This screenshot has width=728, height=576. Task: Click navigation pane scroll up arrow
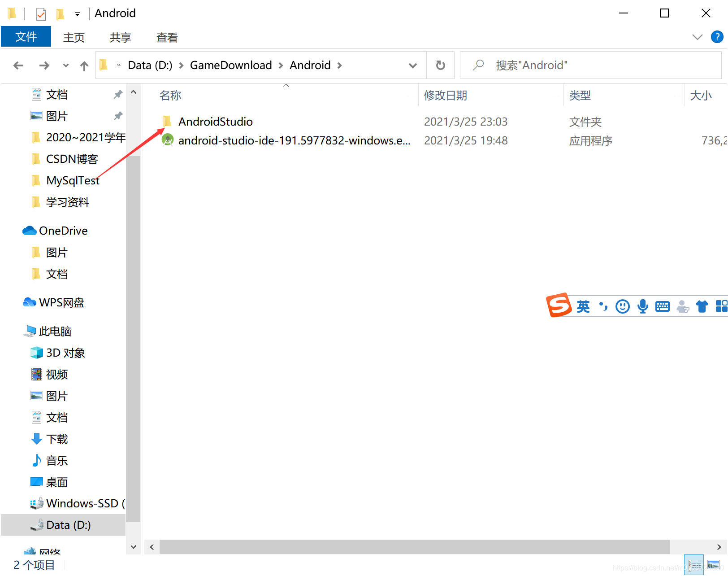[133, 92]
